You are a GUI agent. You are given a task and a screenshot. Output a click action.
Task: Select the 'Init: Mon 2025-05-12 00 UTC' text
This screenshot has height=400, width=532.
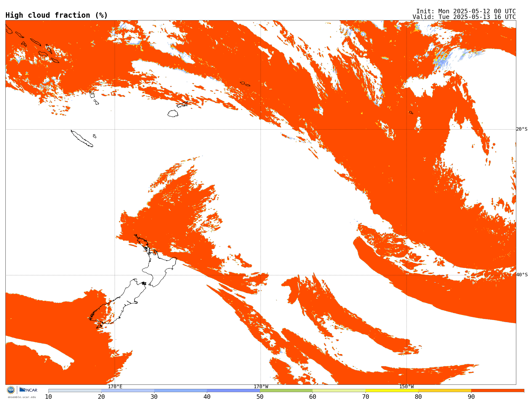coord(466,11)
